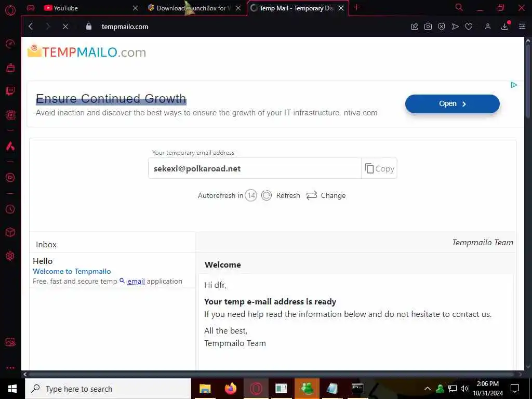532x399 pixels.
Task: Click the AdChoices triangle icon
Action: pyautogui.click(x=514, y=85)
